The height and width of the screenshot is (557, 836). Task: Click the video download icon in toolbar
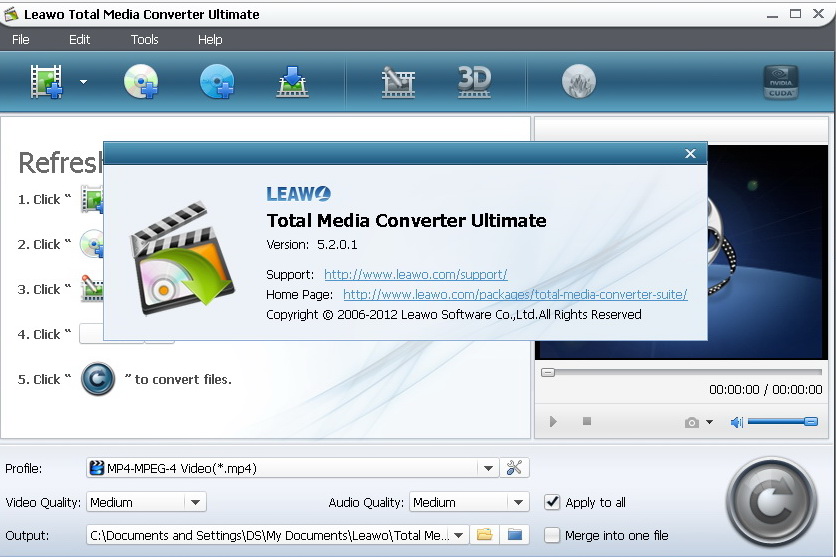(x=292, y=82)
